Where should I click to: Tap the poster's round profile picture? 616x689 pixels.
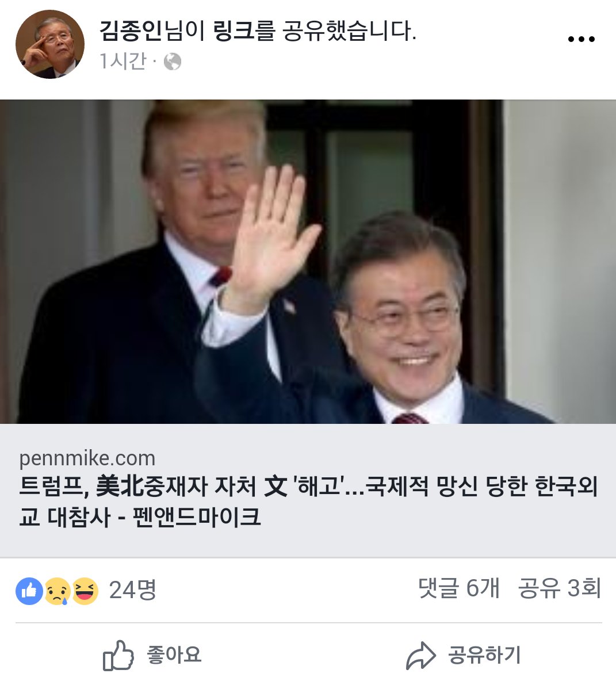49,44
